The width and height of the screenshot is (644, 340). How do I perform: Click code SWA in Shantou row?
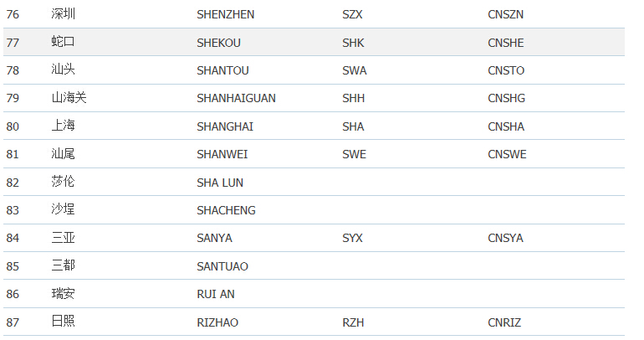pos(354,70)
